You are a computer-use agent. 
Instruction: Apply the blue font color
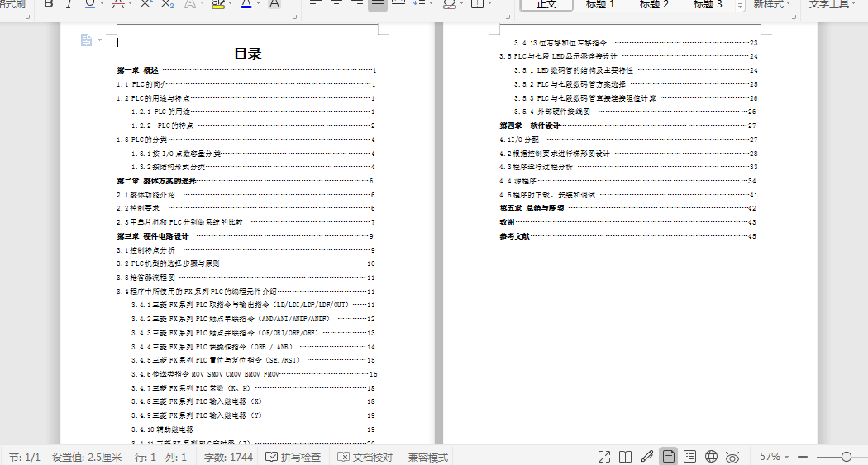pos(246,4)
